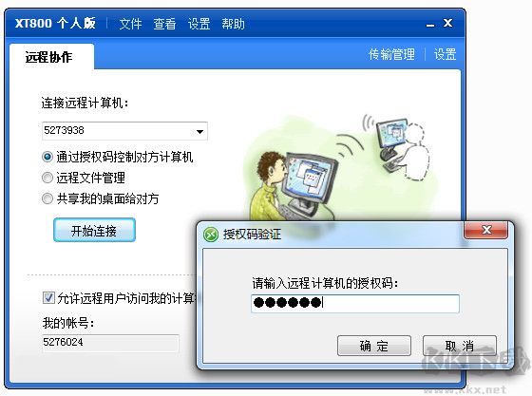Click the authorization code password field

355,304
